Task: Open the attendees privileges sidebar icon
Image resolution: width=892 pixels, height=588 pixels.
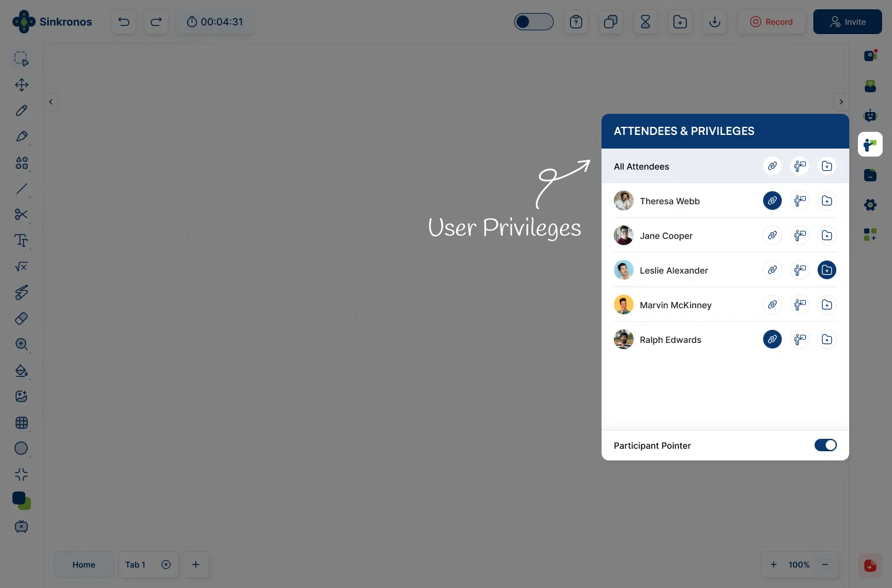Action: (x=870, y=145)
